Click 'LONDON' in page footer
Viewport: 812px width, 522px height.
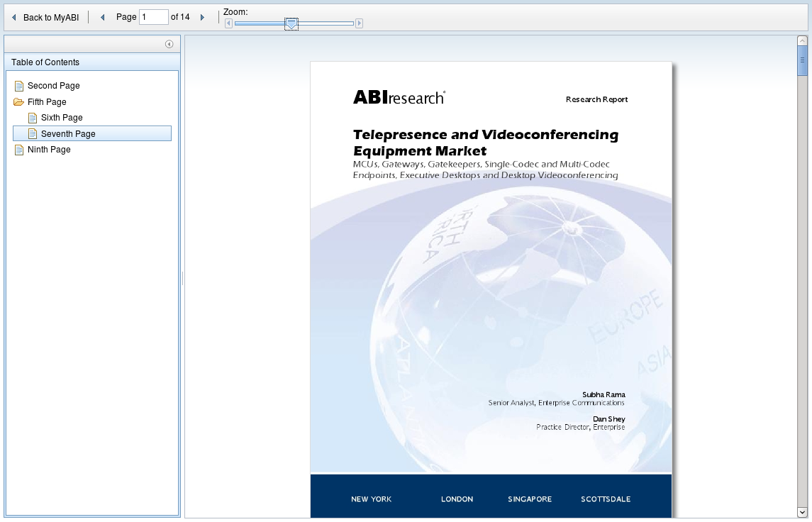click(457, 499)
